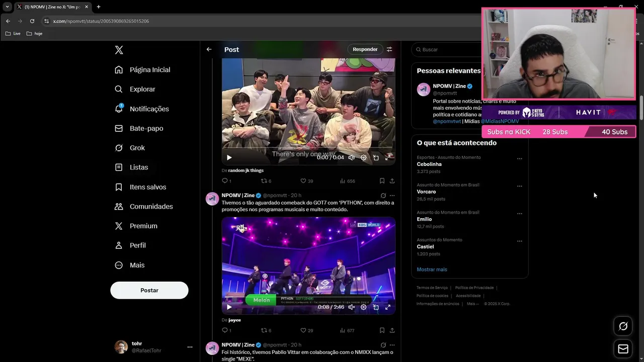644x362 pixels.
Task: View analytics showing 677 views
Action: 347,330
